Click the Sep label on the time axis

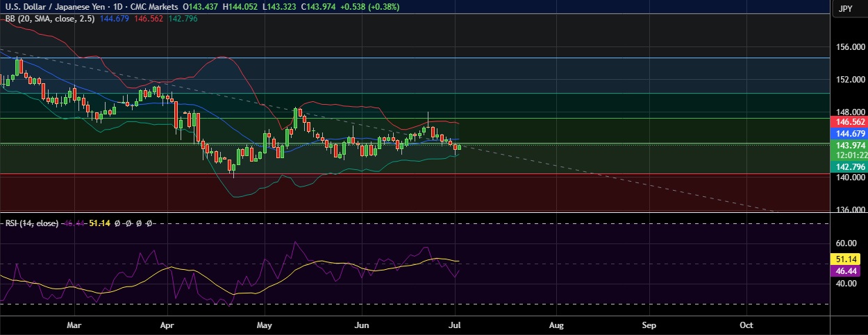[x=649, y=325]
